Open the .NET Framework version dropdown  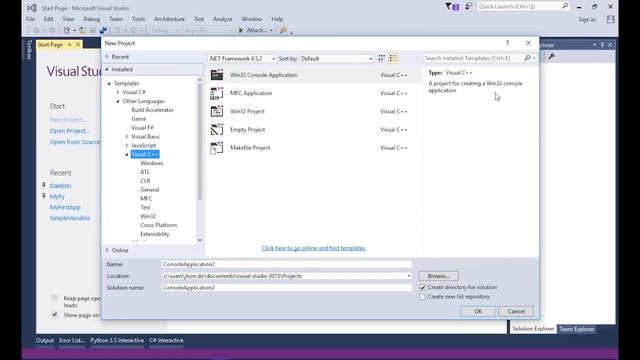tap(242, 58)
